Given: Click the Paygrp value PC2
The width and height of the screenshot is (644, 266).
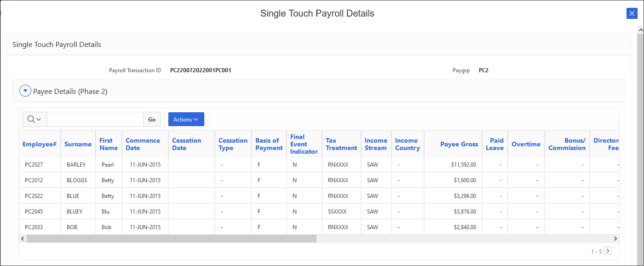Looking at the screenshot, I should click(x=483, y=70).
